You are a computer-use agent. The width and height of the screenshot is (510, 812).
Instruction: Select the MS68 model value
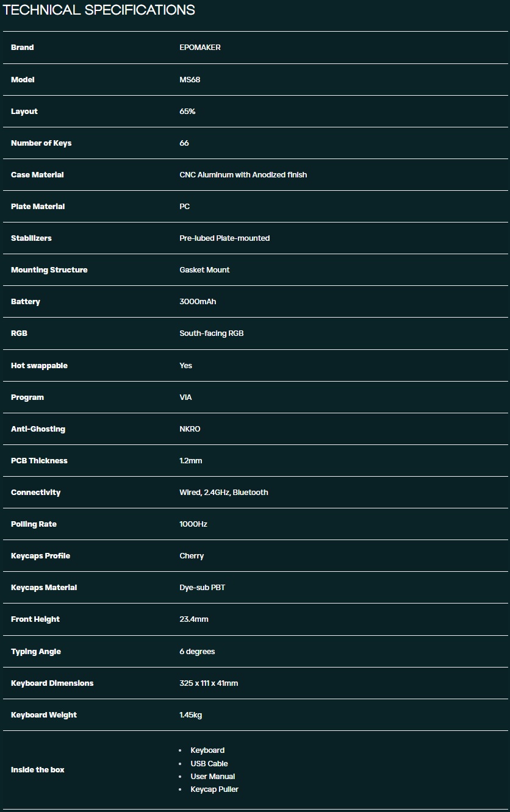coord(190,80)
